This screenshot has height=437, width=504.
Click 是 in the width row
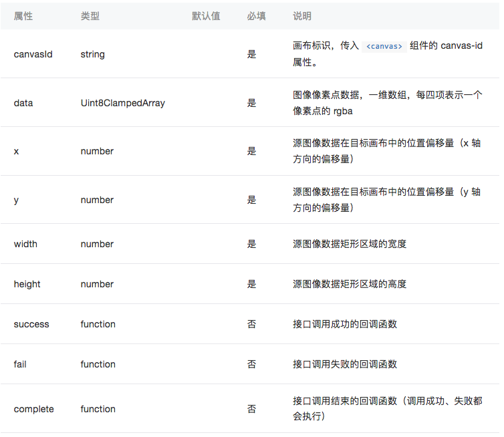point(252,244)
